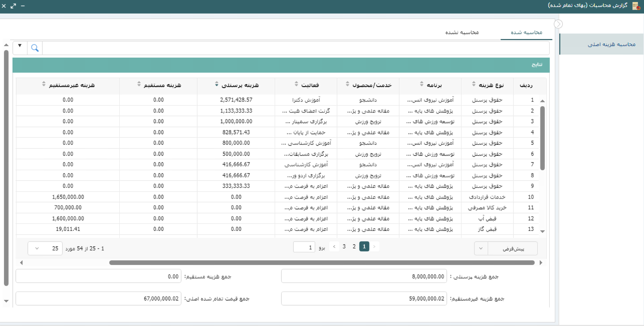This screenshot has width=644, height=326.
Task: Open the search filter dropdown arrow
Action: (x=20, y=46)
